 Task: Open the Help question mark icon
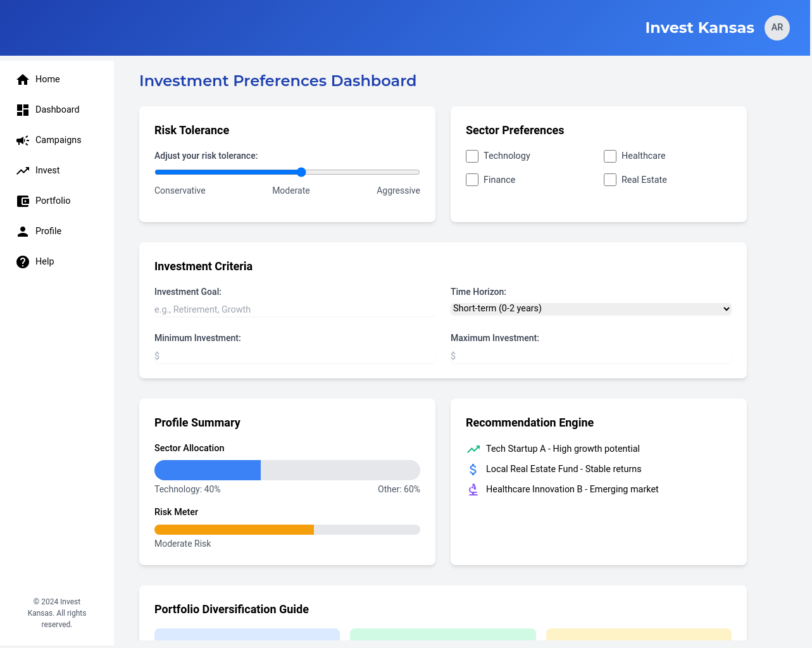[23, 261]
